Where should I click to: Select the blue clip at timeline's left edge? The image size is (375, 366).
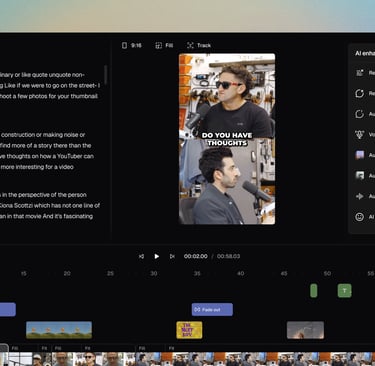point(8,310)
